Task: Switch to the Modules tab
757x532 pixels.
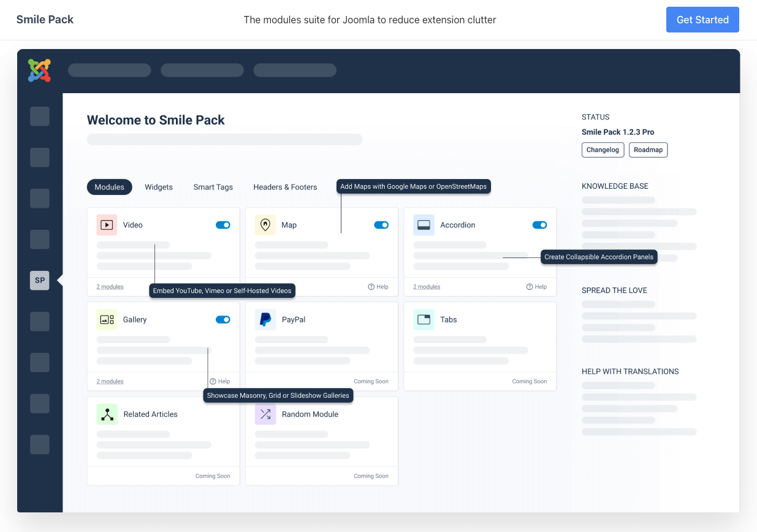Action: (110, 187)
